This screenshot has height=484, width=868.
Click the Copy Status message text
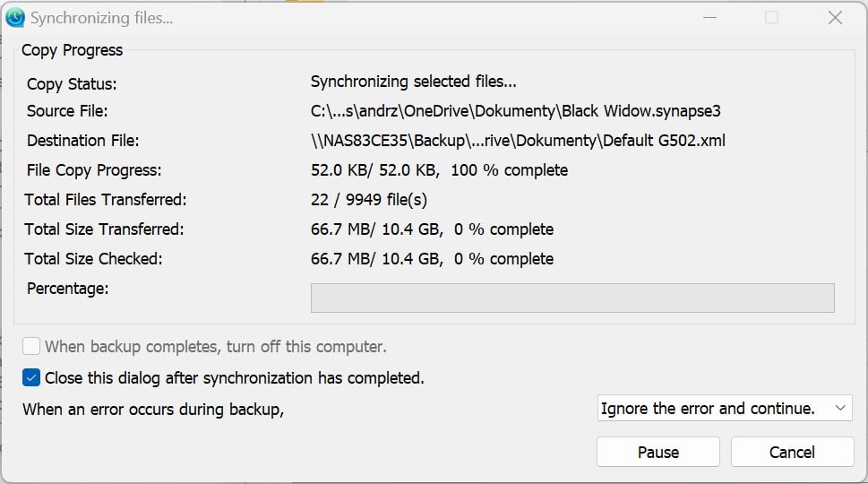(413, 82)
